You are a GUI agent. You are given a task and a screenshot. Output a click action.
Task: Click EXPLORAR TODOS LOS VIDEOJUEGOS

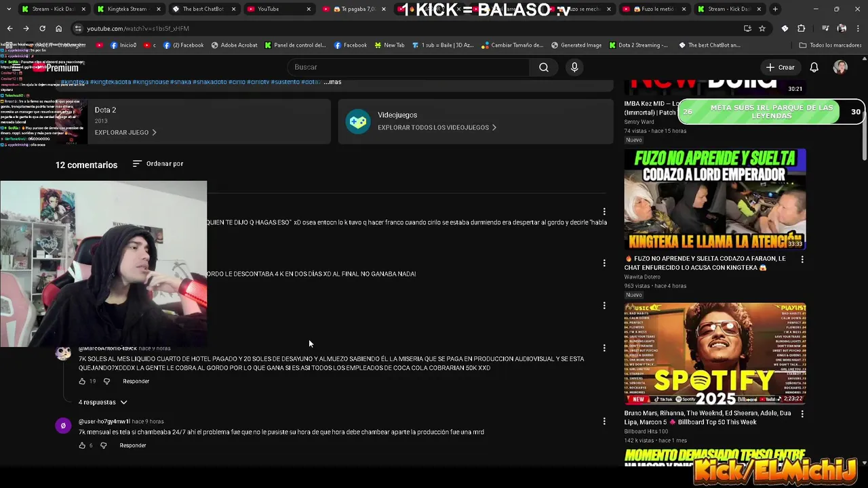[437, 127]
